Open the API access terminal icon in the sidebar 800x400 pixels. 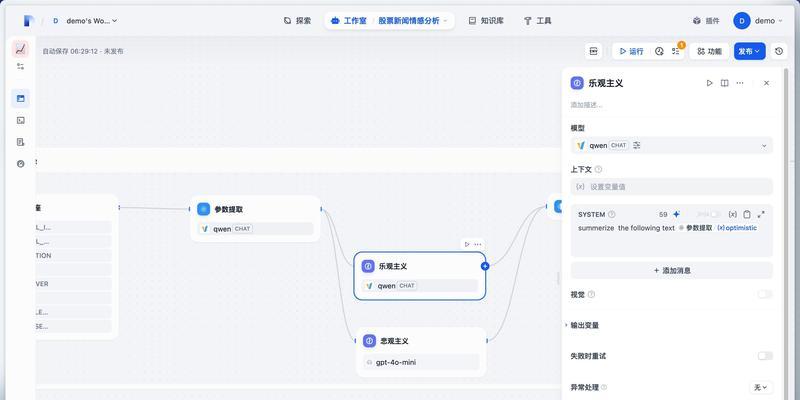click(20, 120)
